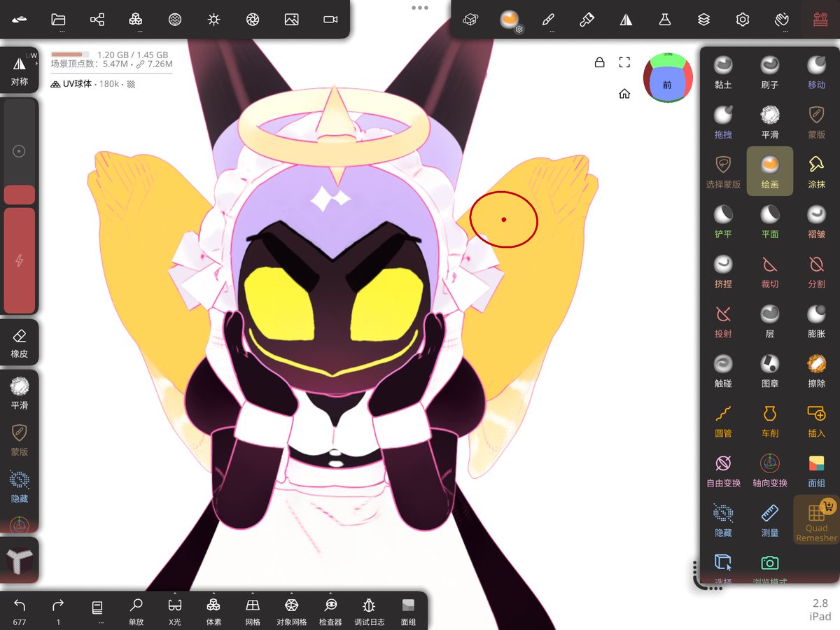
Task: Select the 移动 move tool
Action: [x=816, y=72]
